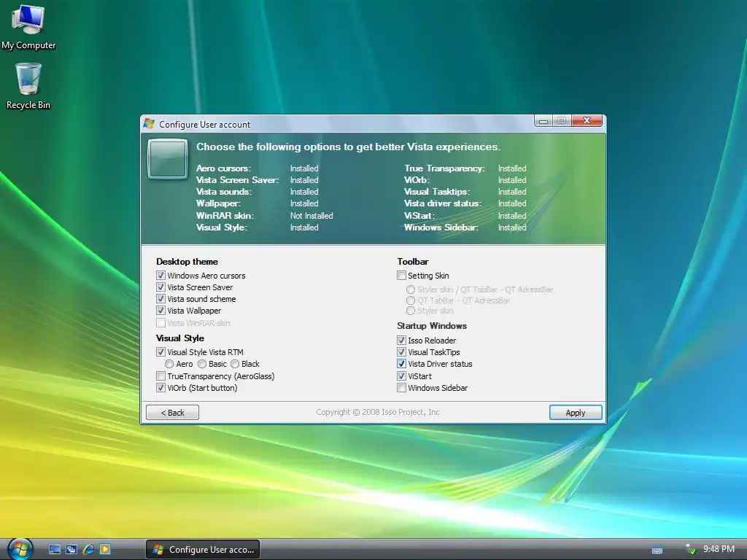
Task: Toggle Vista Wallpaper checkbox
Action: coord(160,311)
